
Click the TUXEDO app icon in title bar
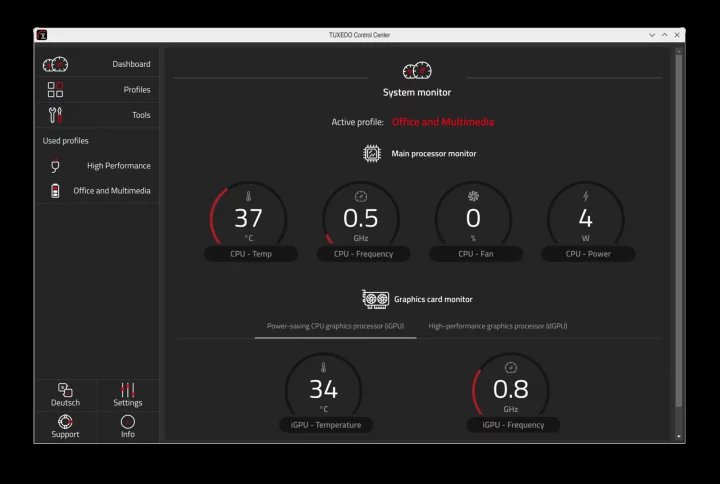click(42, 35)
